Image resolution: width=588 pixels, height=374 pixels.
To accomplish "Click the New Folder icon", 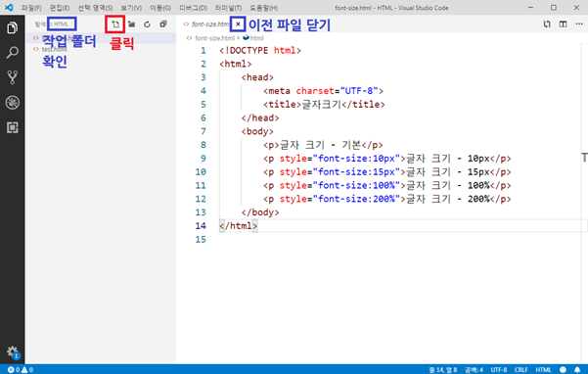I will (x=131, y=24).
